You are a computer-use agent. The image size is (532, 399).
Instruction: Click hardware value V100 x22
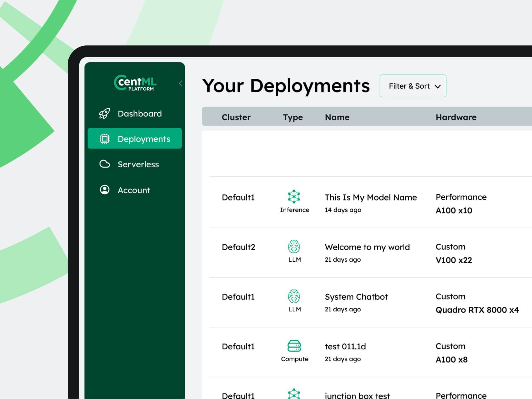(x=454, y=260)
